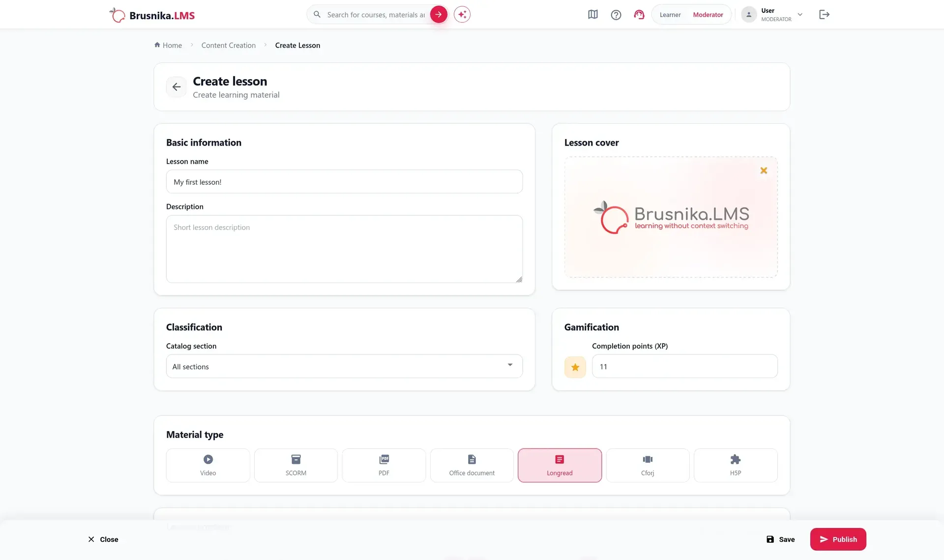Switch to Moderator mode
This screenshot has width=944, height=560.
click(708, 15)
